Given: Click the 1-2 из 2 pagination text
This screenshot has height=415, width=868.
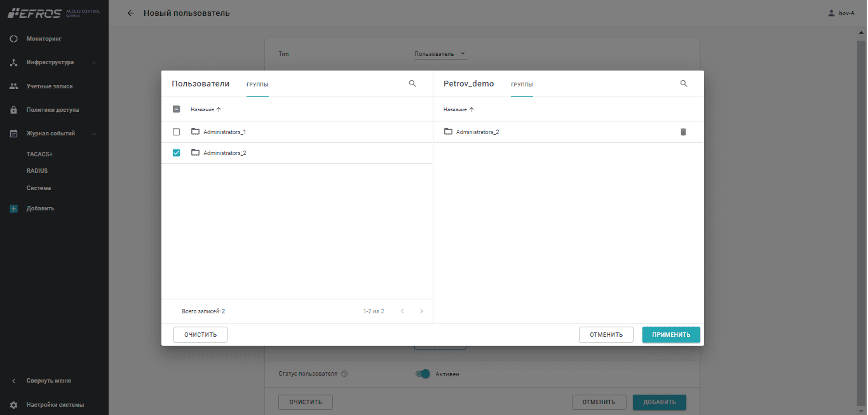Looking at the screenshot, I should pyautogui.click(x=374, y=311).
